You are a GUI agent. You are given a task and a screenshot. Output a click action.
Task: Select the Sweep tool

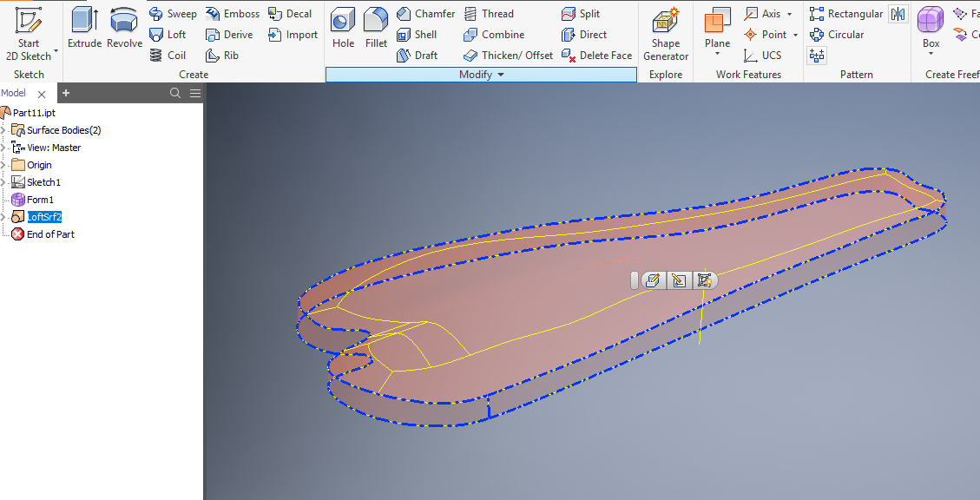[x=173, y=13]
